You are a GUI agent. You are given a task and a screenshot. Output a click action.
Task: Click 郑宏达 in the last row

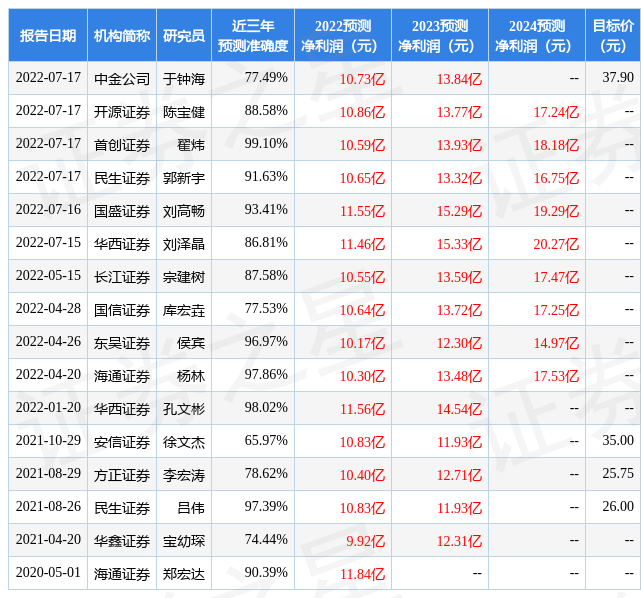point(184,574)
